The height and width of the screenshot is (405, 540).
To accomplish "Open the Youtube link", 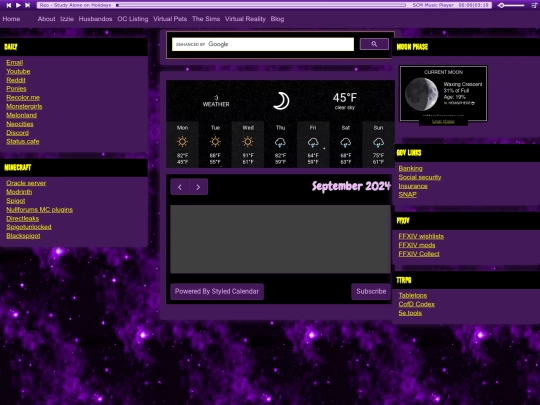I will 18,71.
